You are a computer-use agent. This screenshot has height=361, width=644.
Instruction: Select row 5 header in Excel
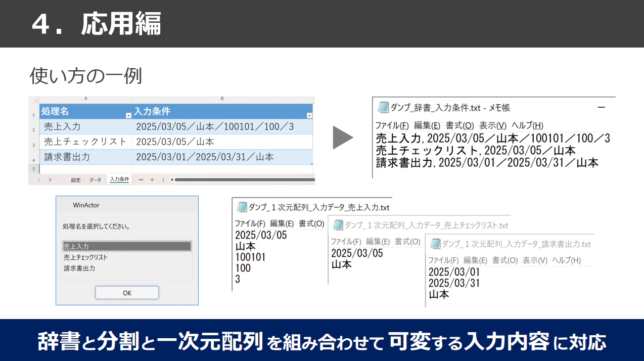tap(33, 168)
